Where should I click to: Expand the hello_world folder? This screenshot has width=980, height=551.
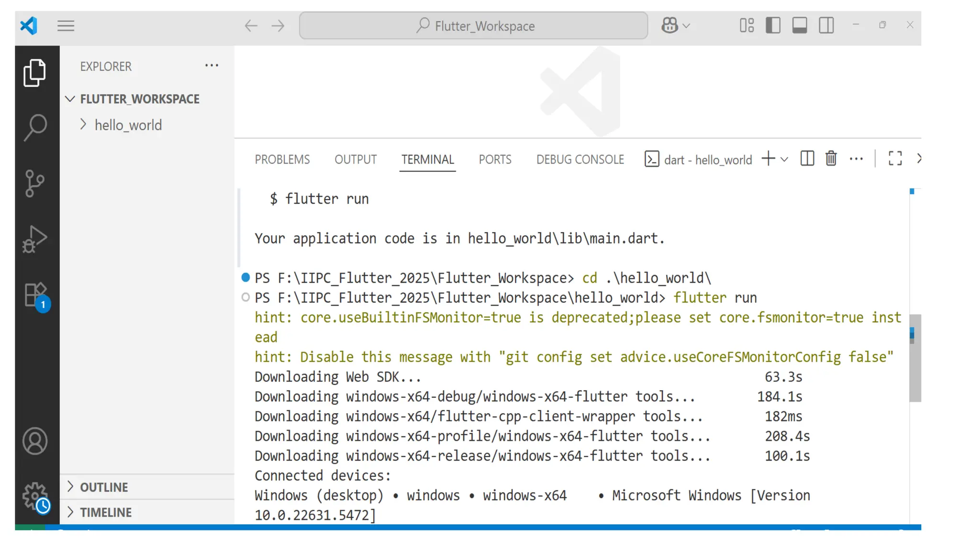128,125
